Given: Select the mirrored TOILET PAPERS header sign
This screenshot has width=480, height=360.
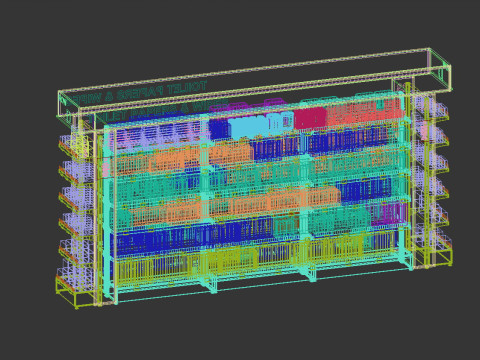Looking at the screenshot, I should (x=140, y=92).
